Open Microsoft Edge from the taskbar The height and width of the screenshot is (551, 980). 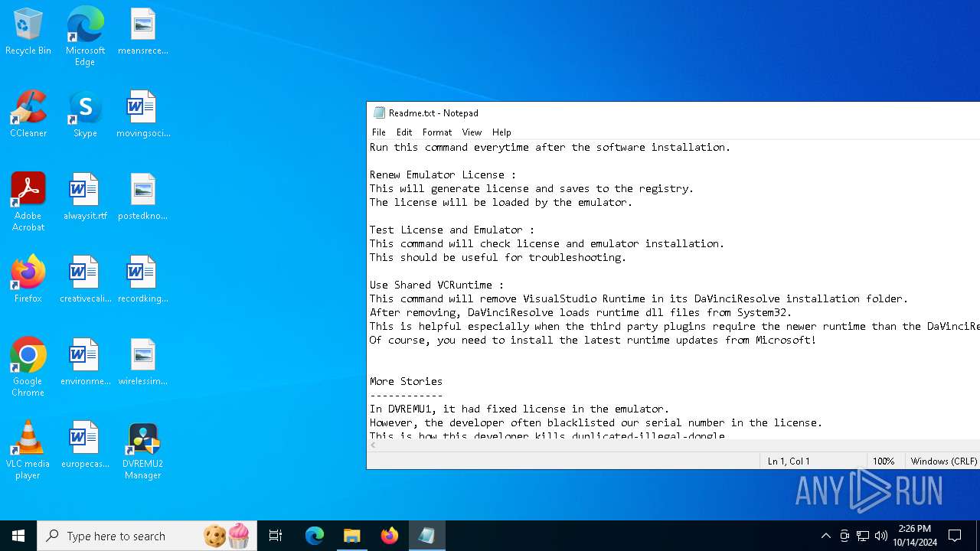pos(315,536)
